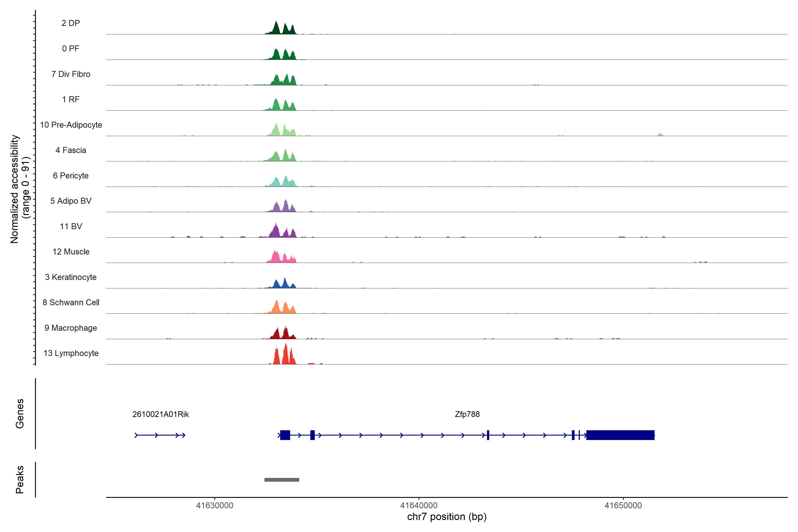Image resolution: width=798 pixels, height=532 pixels.
Task: Click the 41650000 axis tick label
Action: (623, 505)
